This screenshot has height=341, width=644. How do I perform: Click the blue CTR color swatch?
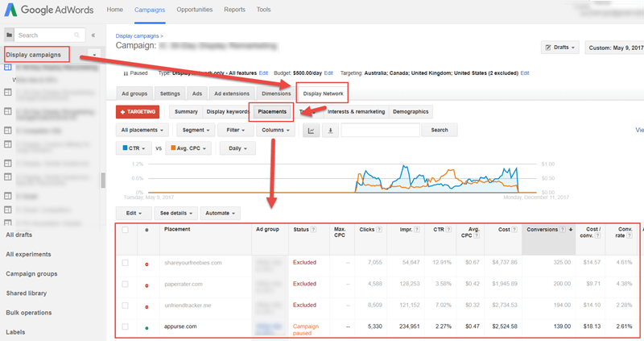point(125,148)
